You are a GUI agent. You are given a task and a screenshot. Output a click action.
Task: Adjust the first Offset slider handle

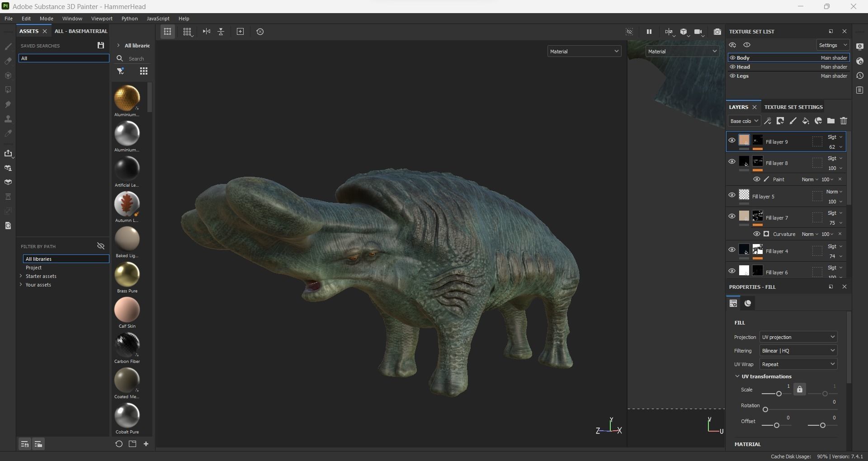tap(777, 425)
